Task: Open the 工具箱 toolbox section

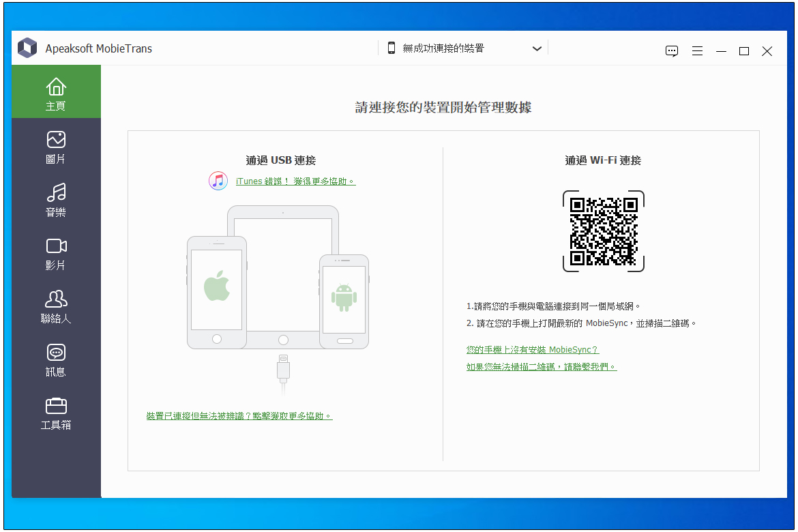Action: [x=56, y=413]
